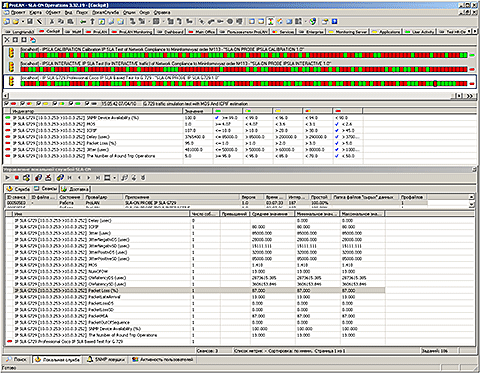The height and width of the screenshot is (373, 480).
Task: Open the Справка menu
Action: (162, 12)
